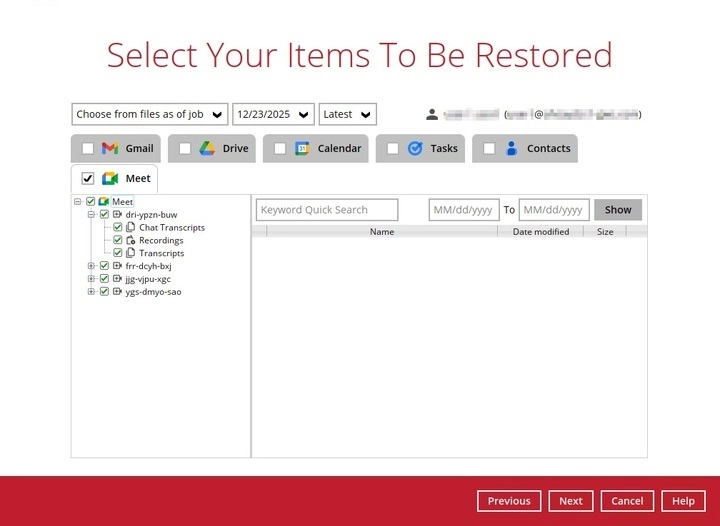Click the Google Calendar icon

click(302, 148)
